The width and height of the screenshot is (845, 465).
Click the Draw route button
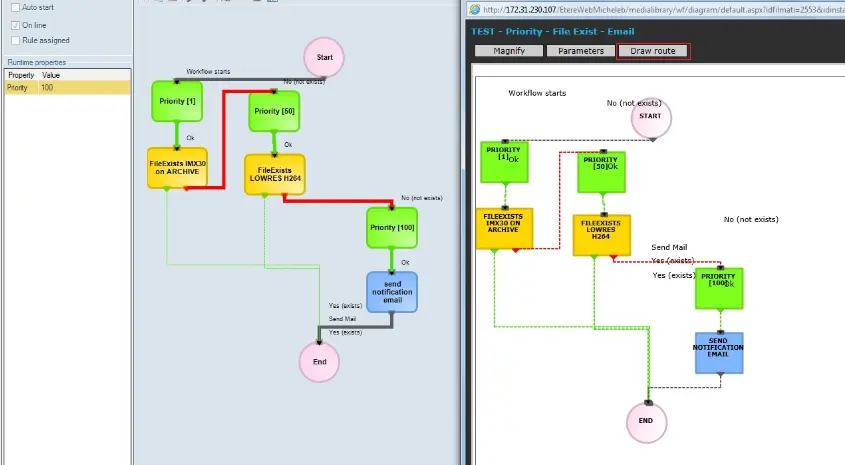tap(652, 50)
